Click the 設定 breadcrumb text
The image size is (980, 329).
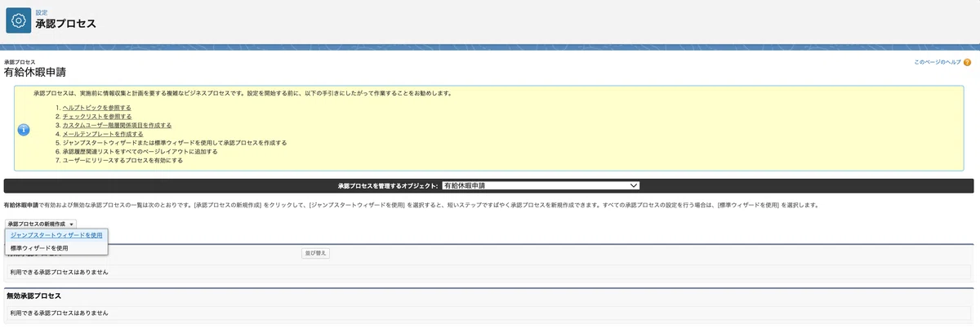point(41,12)
